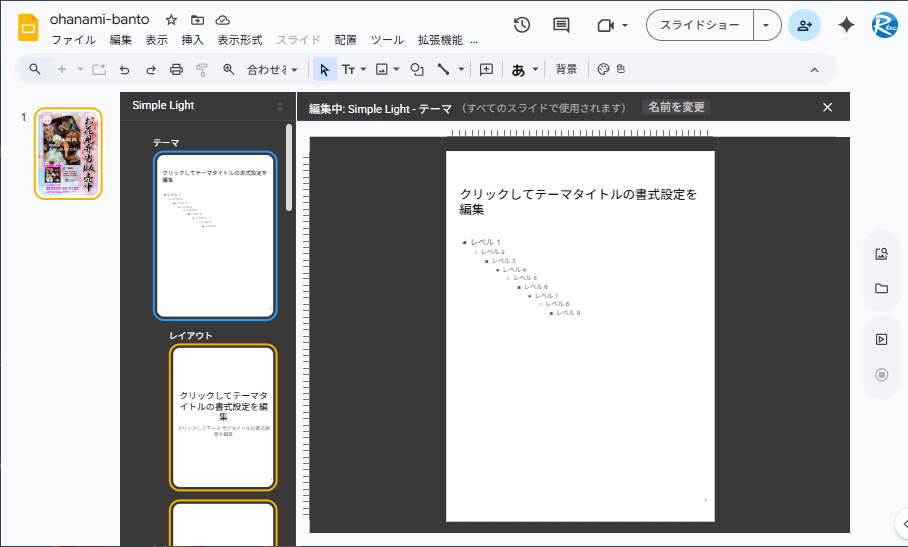
Task: Select the cursor selection tool
Action: [323, 70]
